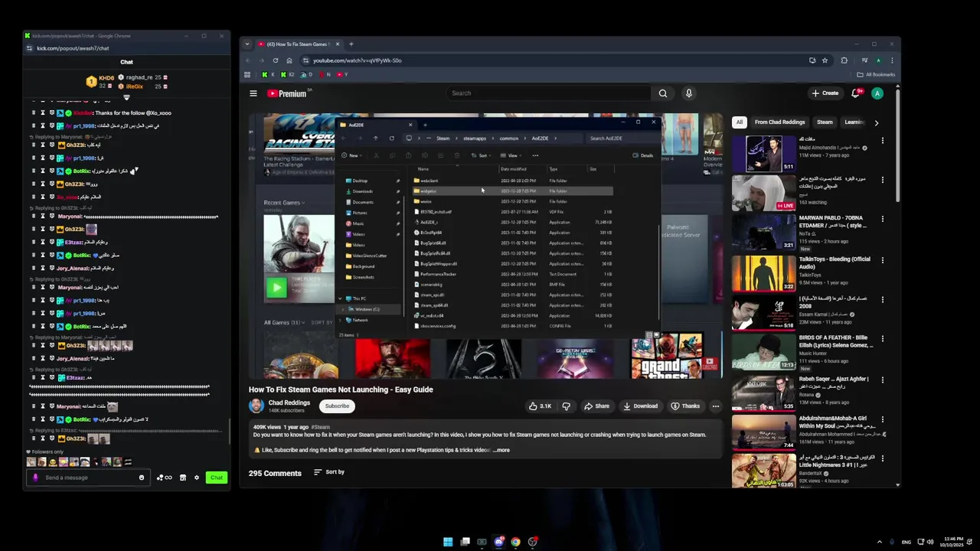Open options menu for MARWAN PABLO video
The width and height of the screenshot is (980, 551).
pos(882,219)
